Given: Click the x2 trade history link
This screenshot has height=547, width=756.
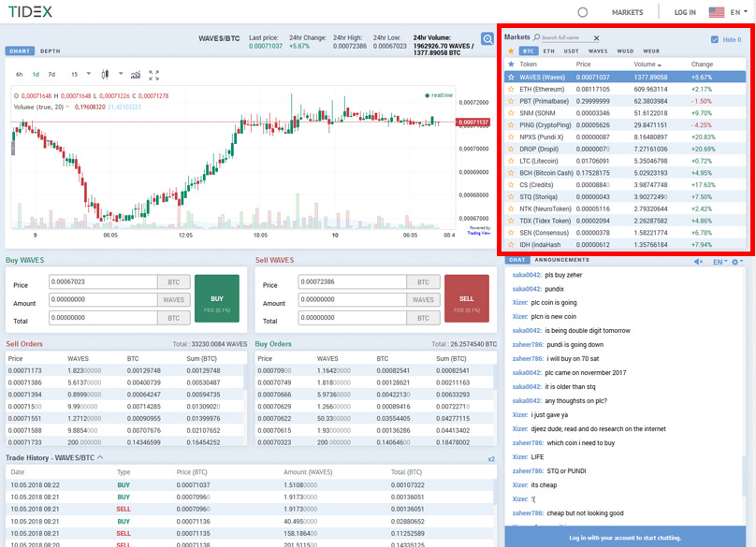Looking at the screenshot, I should (491, 459).
